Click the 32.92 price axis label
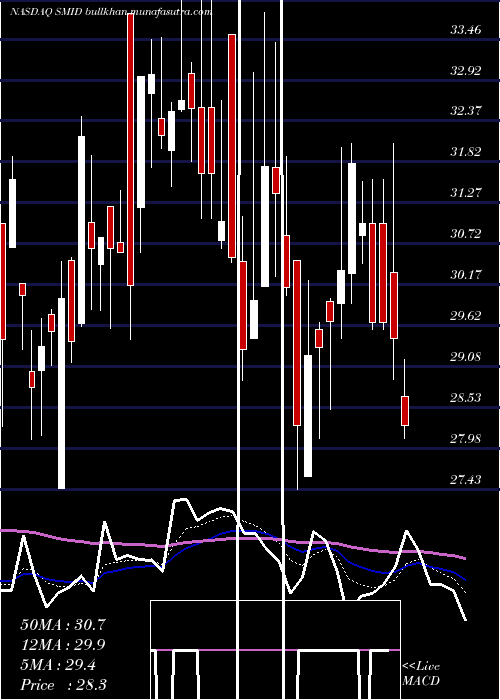Viewport: 500px width, 700px height. point(466,71)
